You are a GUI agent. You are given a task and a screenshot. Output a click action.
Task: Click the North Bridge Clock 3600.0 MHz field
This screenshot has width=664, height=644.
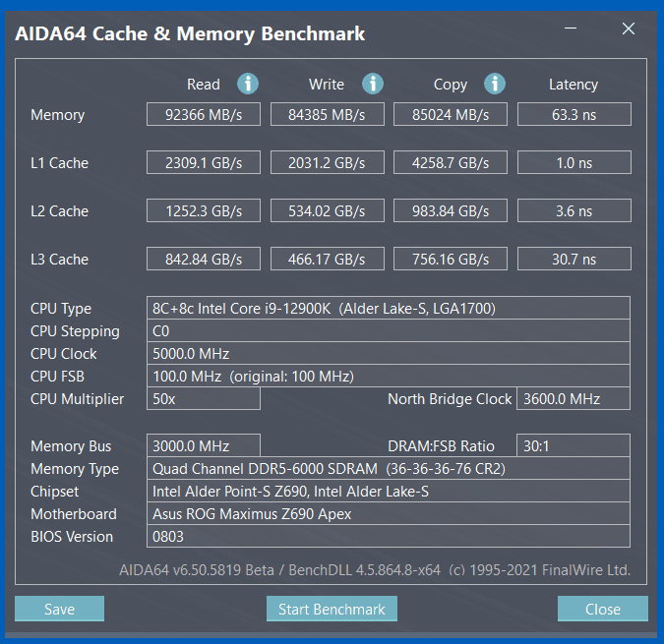tap(573, 398)
